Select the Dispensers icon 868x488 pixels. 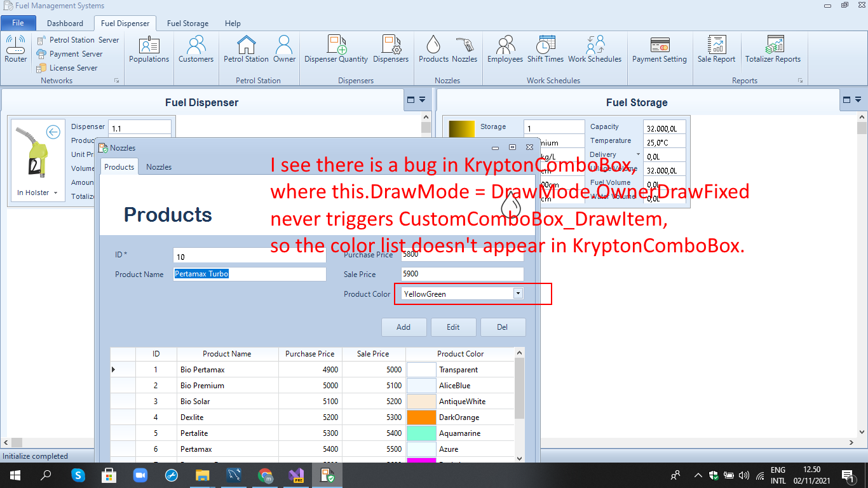(391, 50)
